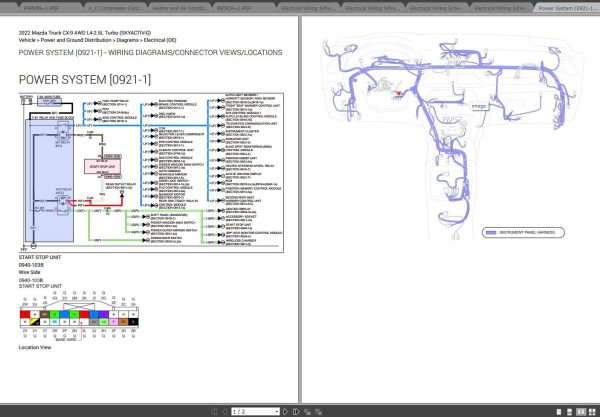This screenshot has width=600, height=417.
Task: Click the "image" tooltip label
Action: [479, 106]
